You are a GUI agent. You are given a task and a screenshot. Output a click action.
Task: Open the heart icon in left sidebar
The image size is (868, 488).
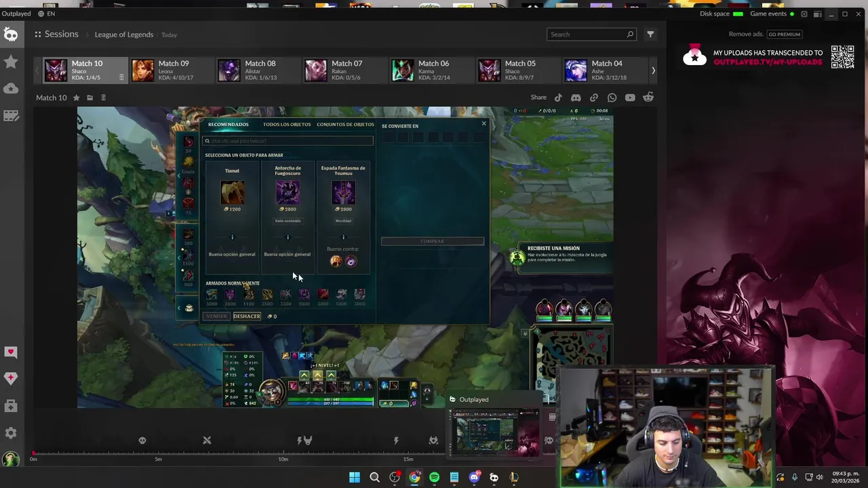pyautogui.click(x=11, y=352)
